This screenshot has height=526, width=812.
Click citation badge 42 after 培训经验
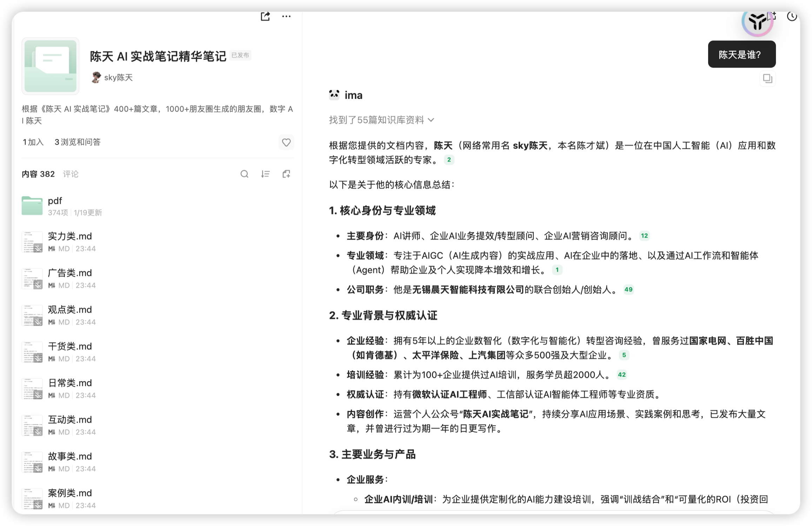coord(621,375)
